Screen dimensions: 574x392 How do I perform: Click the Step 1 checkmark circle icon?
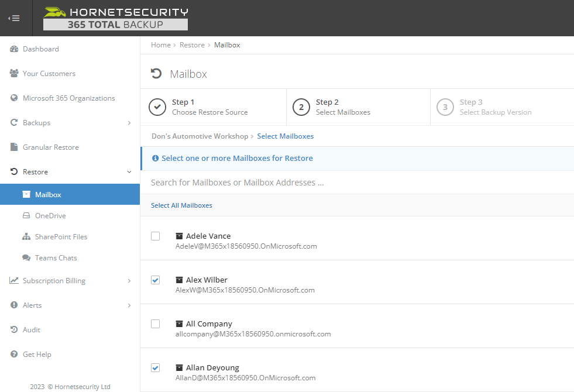click(x=157, y=107)
